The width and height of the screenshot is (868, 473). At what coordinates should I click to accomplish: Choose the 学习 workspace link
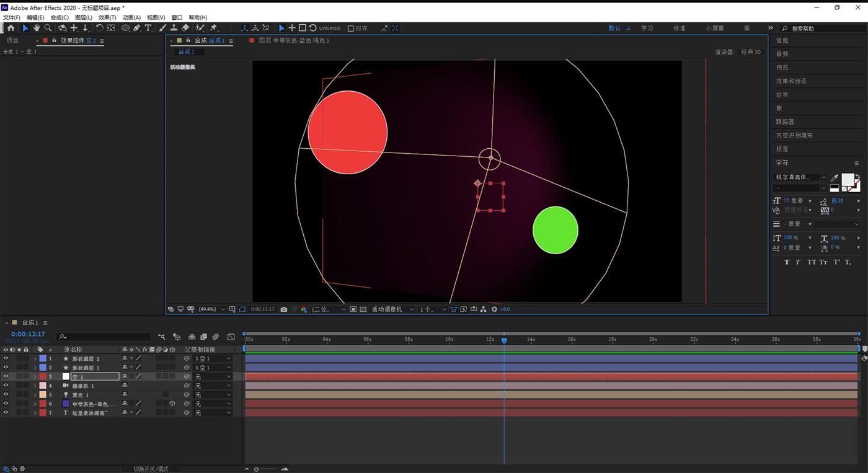pyautogui.click(x=647, y=29)
